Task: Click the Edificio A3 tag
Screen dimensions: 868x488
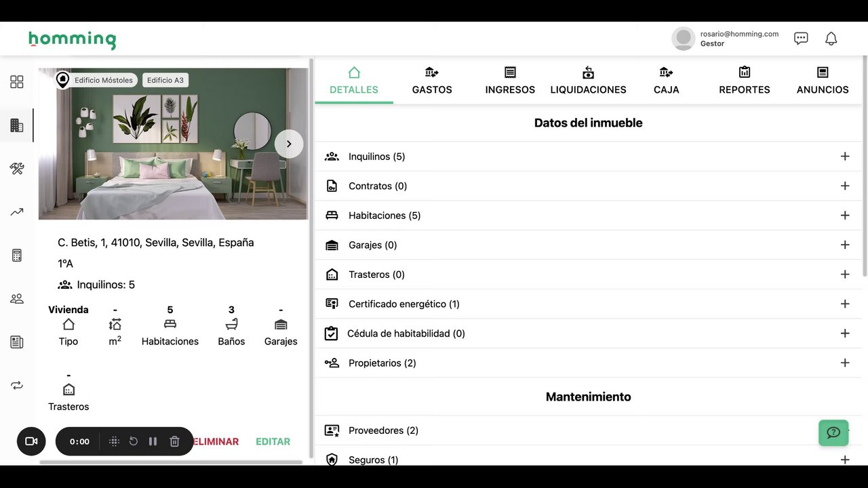Action: coord(165,80)
